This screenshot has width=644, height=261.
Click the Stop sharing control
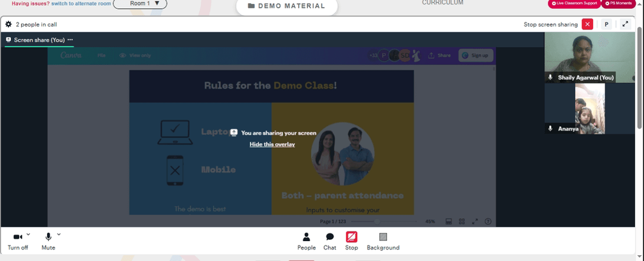pyautogui.click(x=352, y=241)
